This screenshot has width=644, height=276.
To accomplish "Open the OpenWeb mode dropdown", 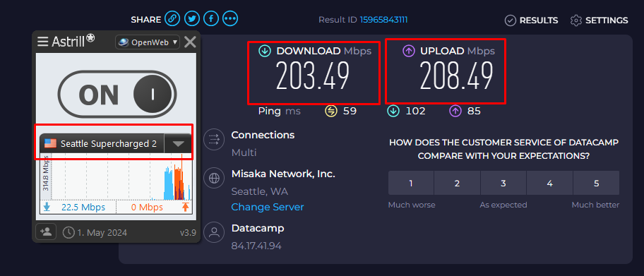I will point(148,42).
